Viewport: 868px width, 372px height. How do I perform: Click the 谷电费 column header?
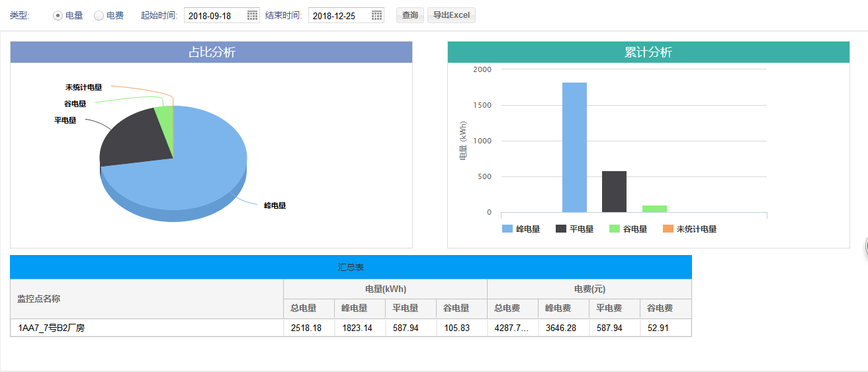pyautogui.click(x=666, y=309)
